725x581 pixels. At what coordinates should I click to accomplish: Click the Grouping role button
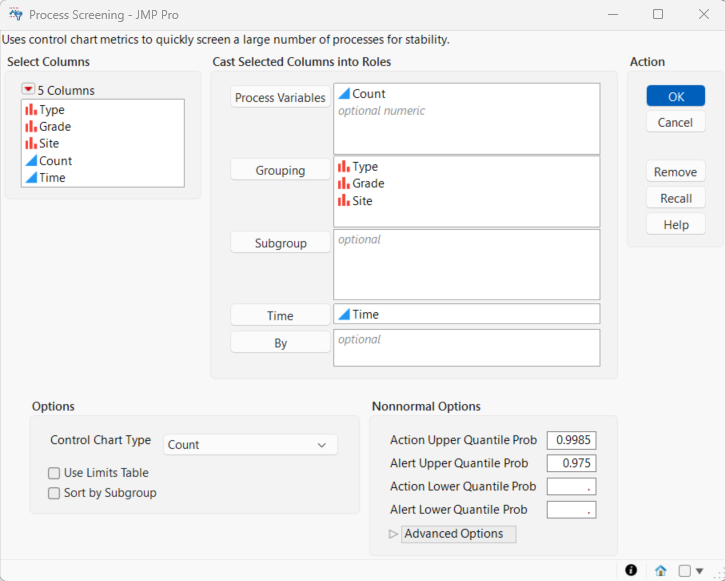point(280,170)
